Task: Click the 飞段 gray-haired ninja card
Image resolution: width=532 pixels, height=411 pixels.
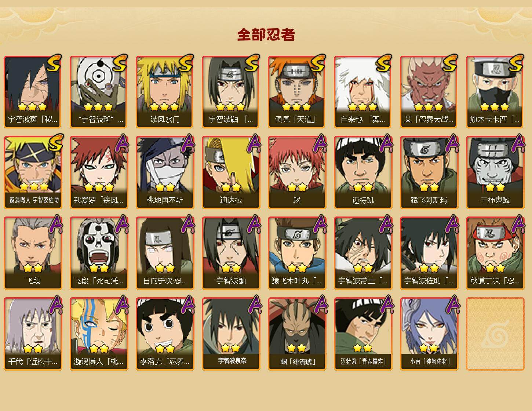Action: click(33, 253)
